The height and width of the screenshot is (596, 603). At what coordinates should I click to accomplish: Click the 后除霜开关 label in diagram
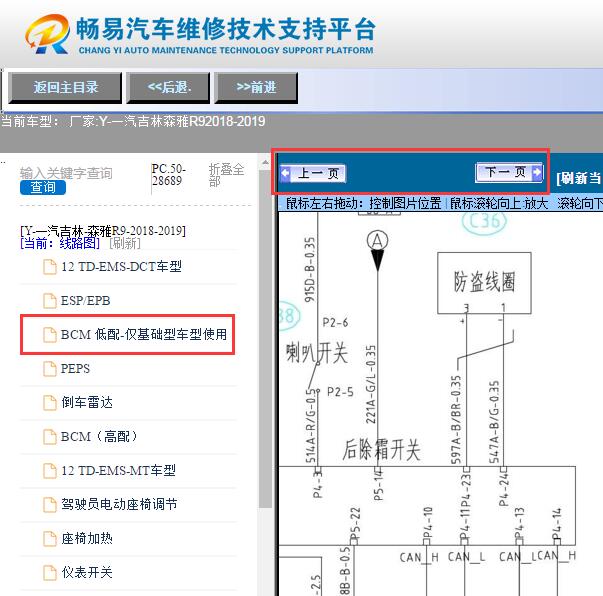pos(381,449)
